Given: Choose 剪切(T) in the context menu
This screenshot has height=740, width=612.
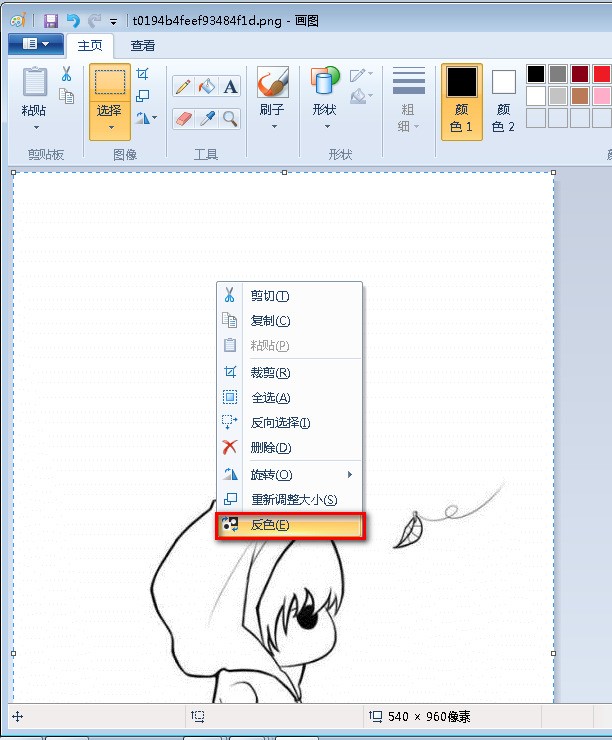Looking at the screenshot, I should point(289,296).
